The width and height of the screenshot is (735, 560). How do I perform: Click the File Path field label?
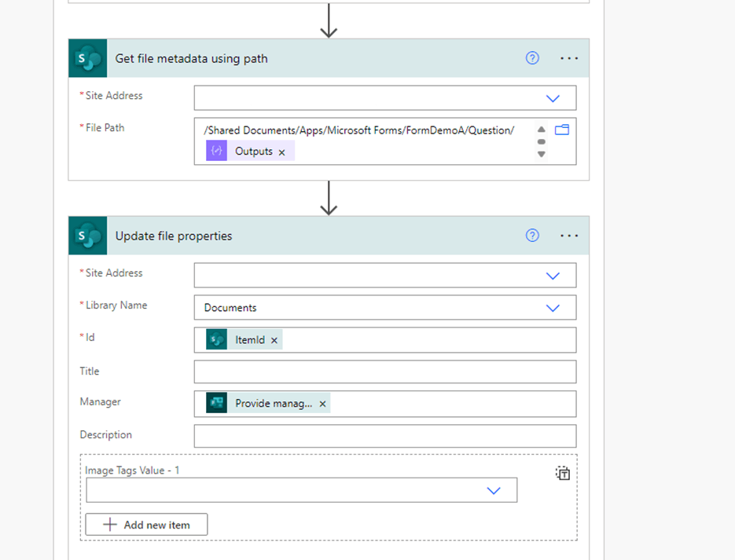pos(105,128)
